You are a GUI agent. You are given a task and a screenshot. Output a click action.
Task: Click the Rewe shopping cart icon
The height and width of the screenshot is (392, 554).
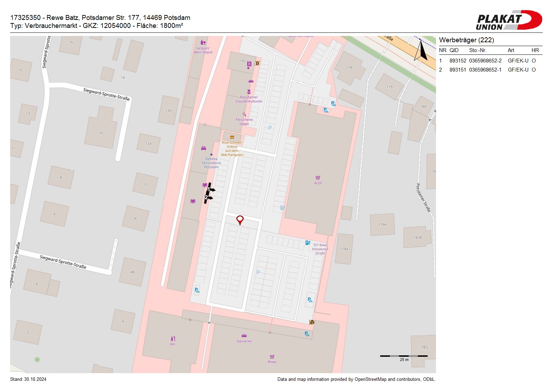click(272, 356)
